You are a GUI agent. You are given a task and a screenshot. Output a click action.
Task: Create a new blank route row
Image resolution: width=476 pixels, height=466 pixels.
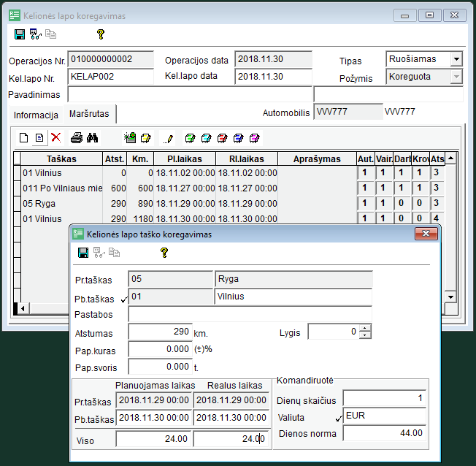(23, 138)
